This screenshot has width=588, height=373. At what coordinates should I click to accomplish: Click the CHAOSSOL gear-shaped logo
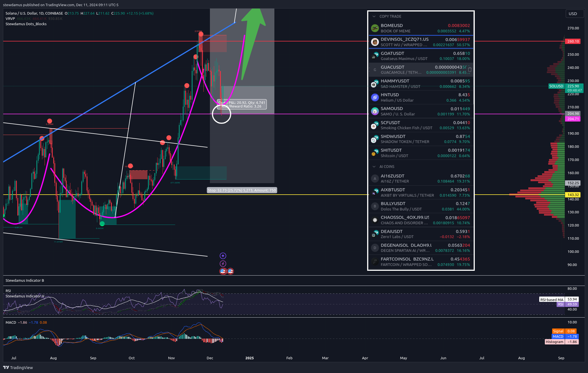[375, 220]
